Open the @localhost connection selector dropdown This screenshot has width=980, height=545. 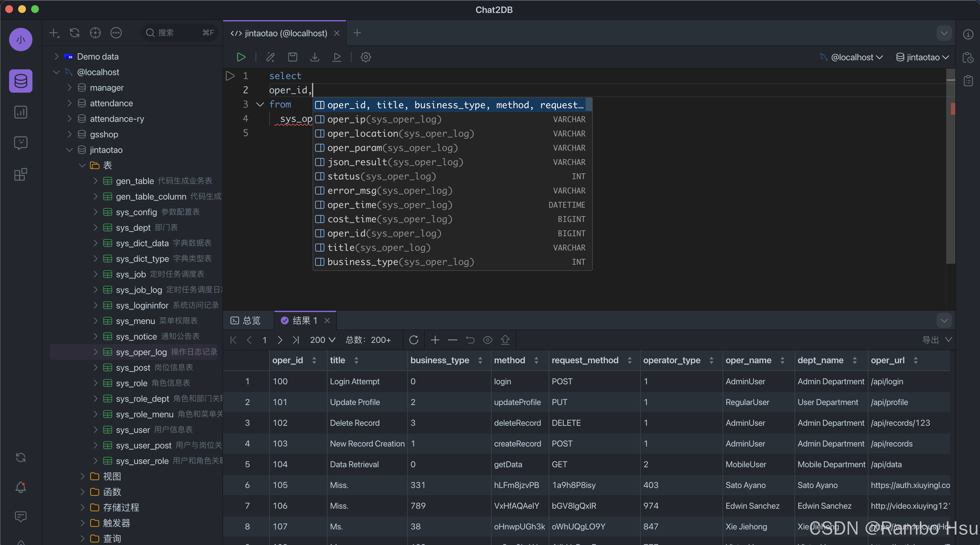(x=851, y=57)
